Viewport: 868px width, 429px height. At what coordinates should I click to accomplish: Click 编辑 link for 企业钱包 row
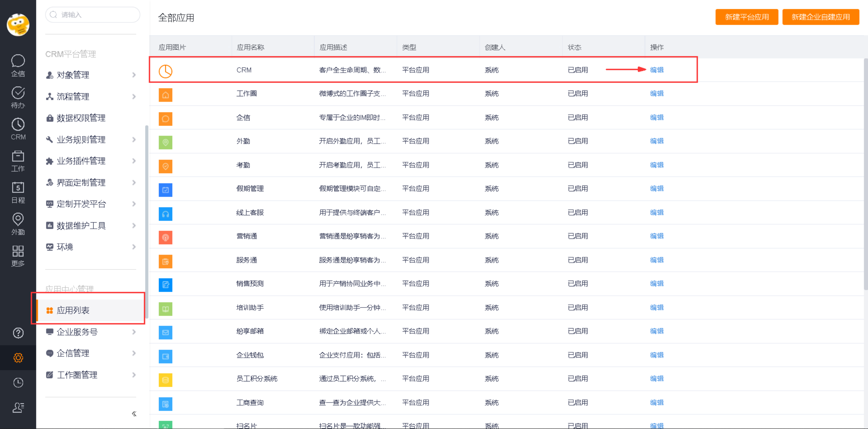click(x=657, y=355)
